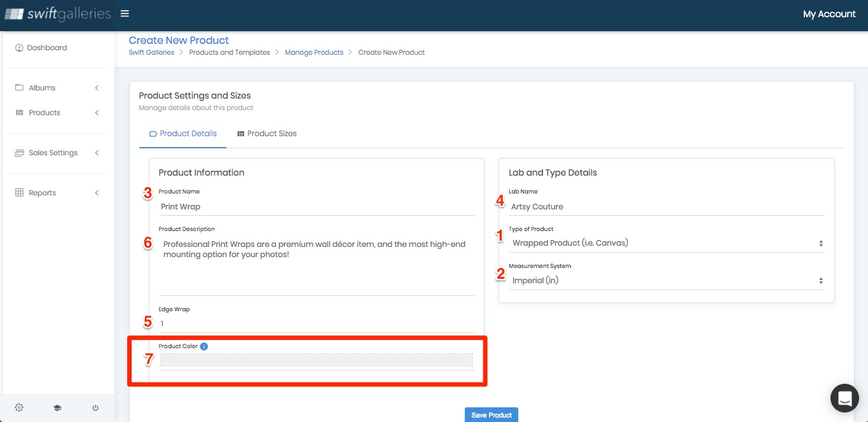This screenshot has width=868, height=422.
Task: Click the graduation cap tutorials icon
Action: click(57, 408)
